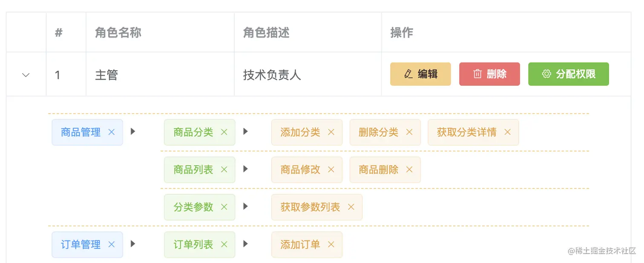Screen dimensions: 644x263
Task: Remove the 商品管理 tag via its X icon
Action: coord(111,132)
